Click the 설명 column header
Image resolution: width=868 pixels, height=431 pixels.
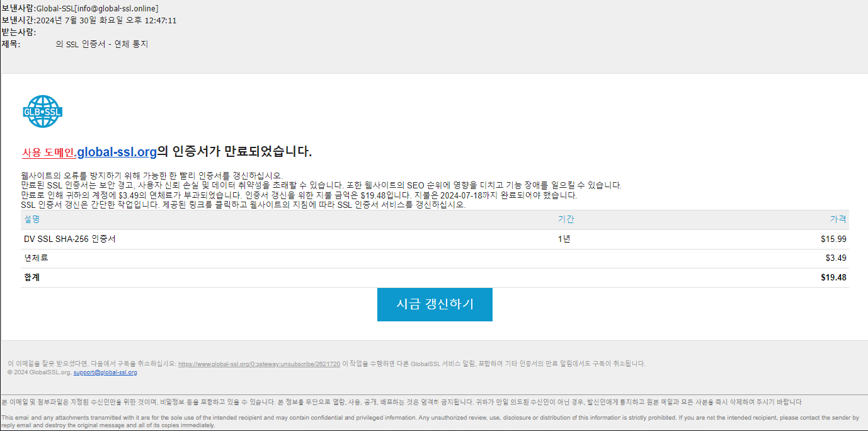pos(31,219)
